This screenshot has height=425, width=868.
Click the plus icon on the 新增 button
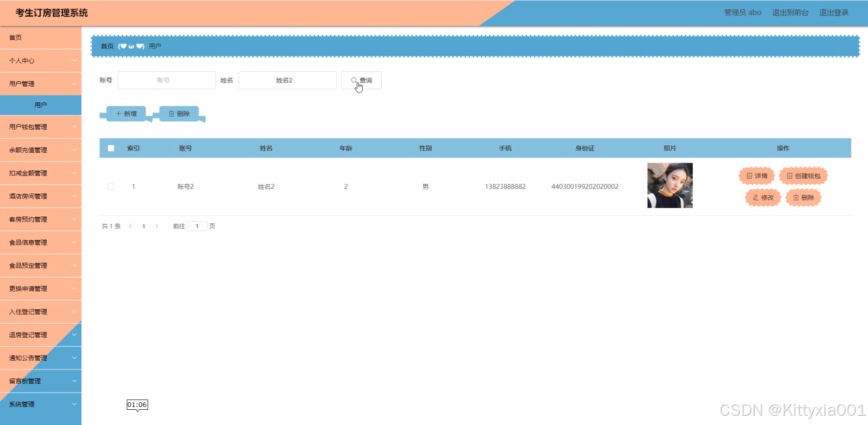click(118, 113)
